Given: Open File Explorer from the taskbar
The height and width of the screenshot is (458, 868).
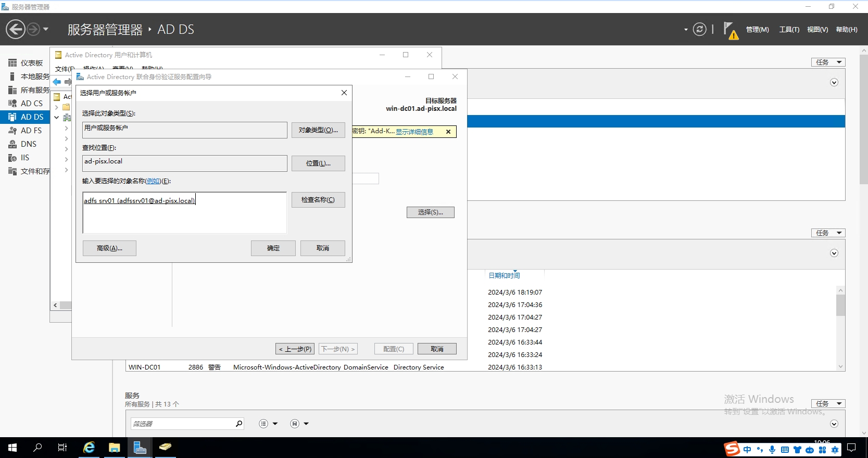Looking at the screenshot, I should tap(114, 448).
